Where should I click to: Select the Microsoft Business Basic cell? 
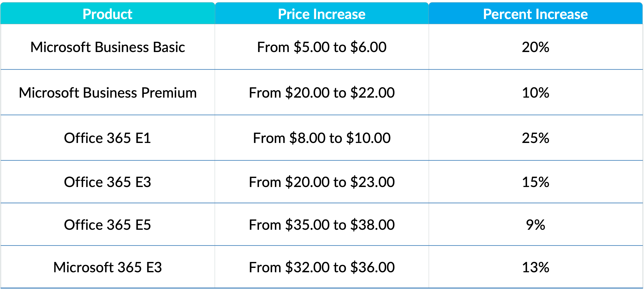tap(108, 47)
